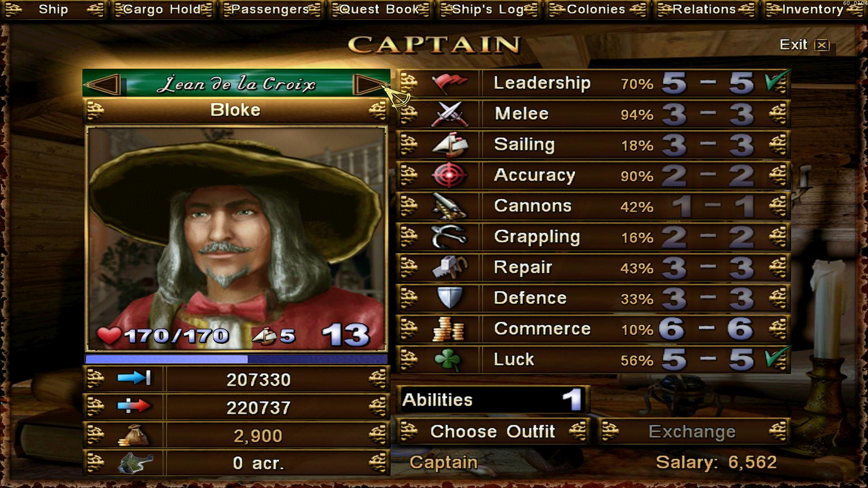
Task: Click the red flag Leadership icon
Action: pos(449,83)
